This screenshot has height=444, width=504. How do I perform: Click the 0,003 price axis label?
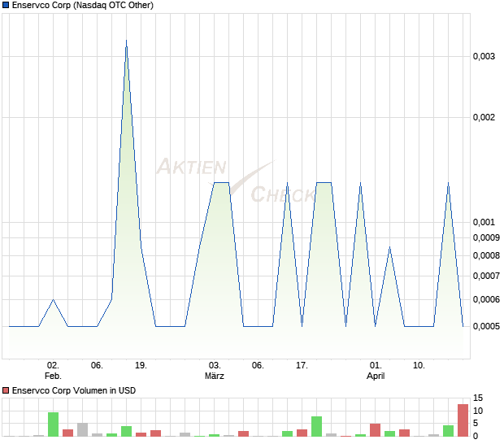[x=484, y=57]
